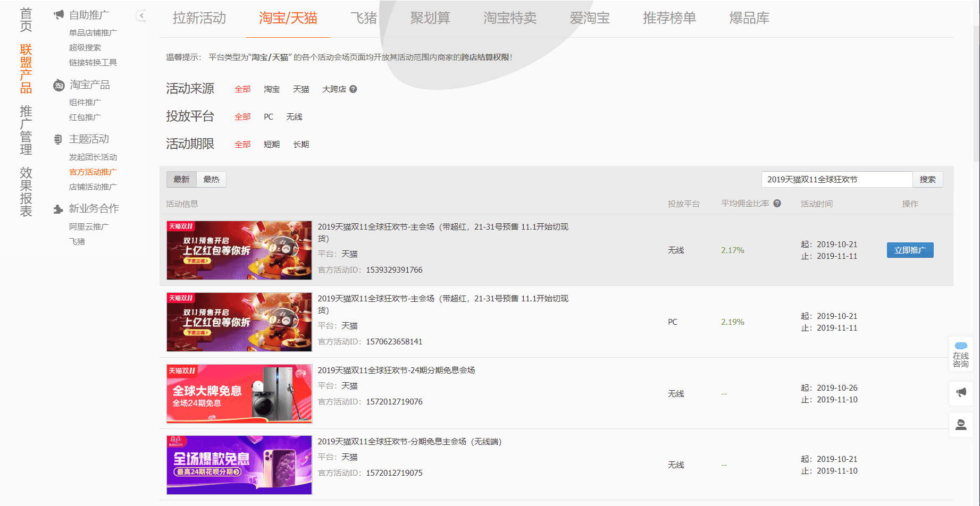Image resolution: width=980 pixels, height=506 pixels.
Task: Filter 投放平台 by 无线
Action: (294, 117)
